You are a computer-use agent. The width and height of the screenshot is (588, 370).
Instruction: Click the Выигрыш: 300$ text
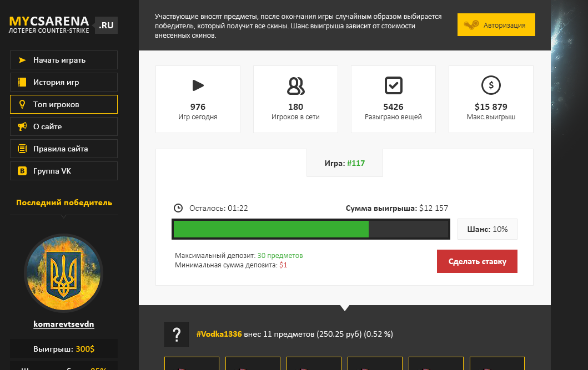[x=64, y=349]
